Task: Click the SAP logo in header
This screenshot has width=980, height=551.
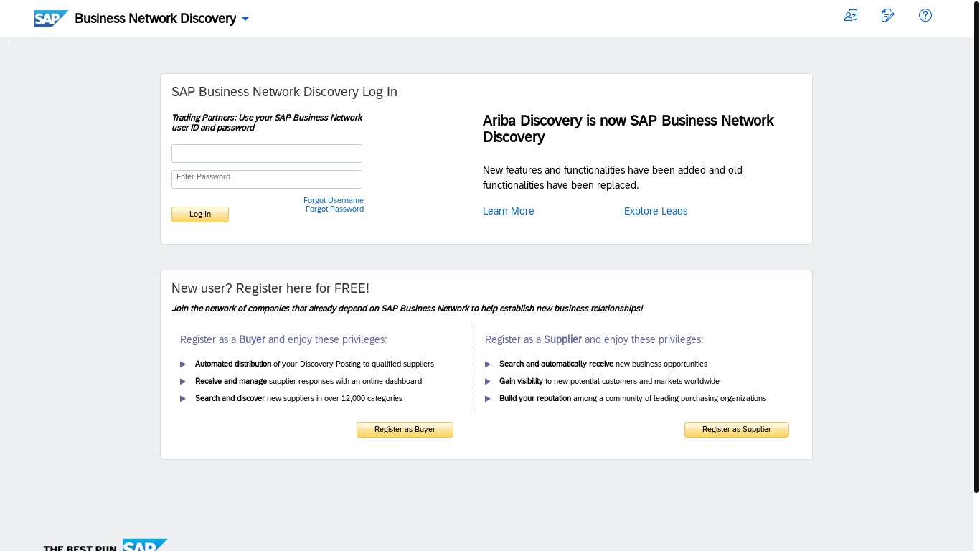Action: (52, 19)
